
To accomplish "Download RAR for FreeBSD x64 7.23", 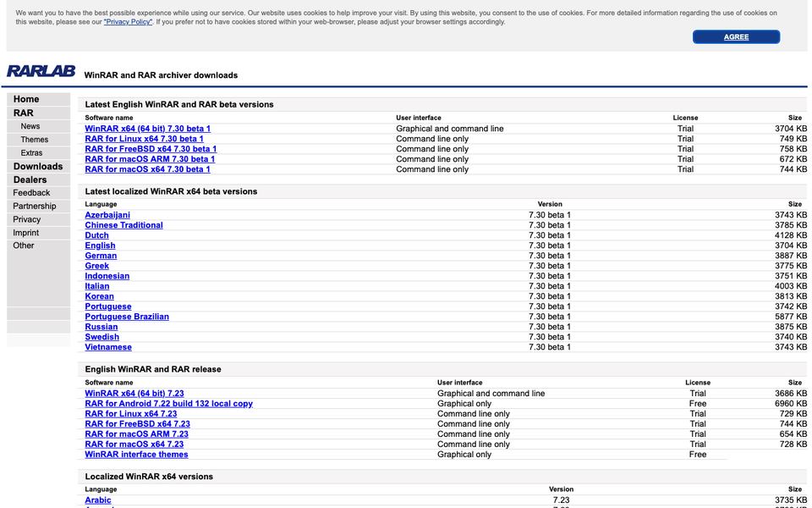I will 137,424.
